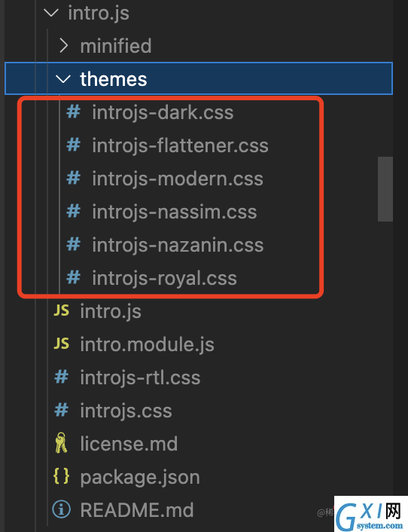Select the themes folder label
Viewport: 408px width, 532px height.
pyautogui.click(x=114, y=79)
